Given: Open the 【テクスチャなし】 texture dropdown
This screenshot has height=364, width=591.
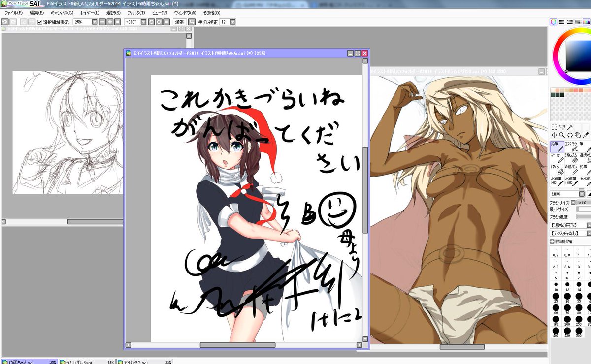Looking at the screenshot, I should point(570,233).
